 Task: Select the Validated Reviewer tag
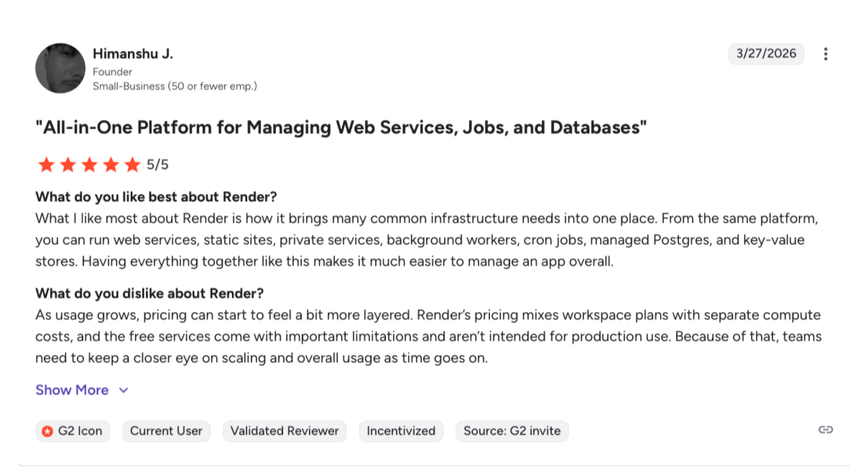click(285, 431)
